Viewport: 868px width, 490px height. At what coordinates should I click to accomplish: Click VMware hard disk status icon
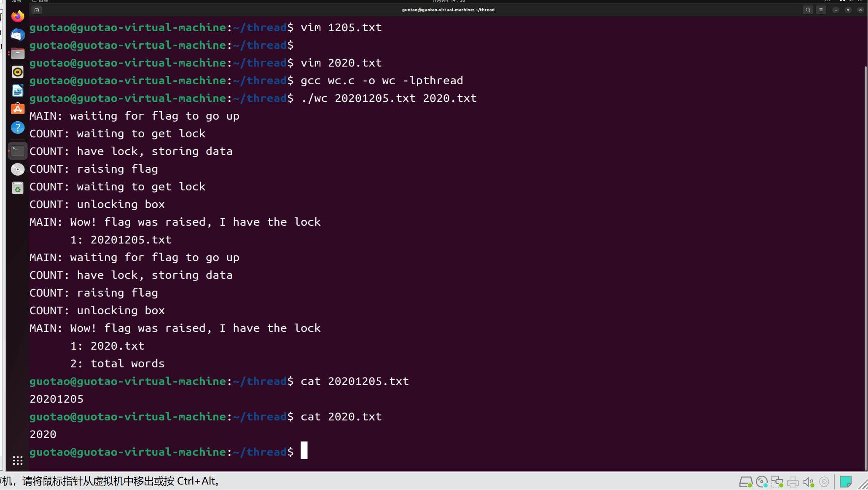[x=745, y=482]
